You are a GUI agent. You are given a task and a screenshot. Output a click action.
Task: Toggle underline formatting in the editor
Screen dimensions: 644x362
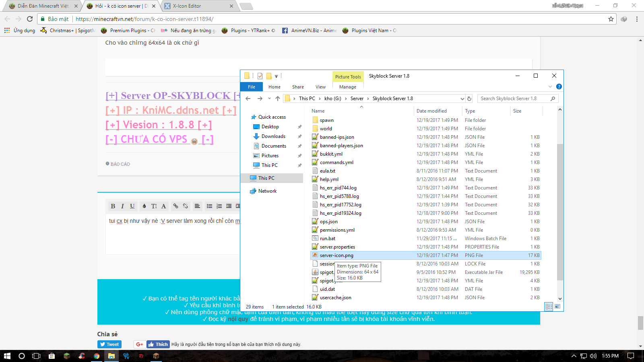pyautogui.click(x=132, y=206)
